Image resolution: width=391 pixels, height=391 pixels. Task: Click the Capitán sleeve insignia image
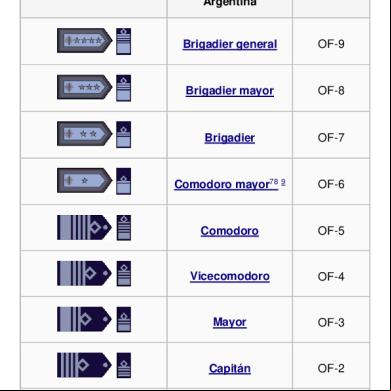(x=124, y=365)
